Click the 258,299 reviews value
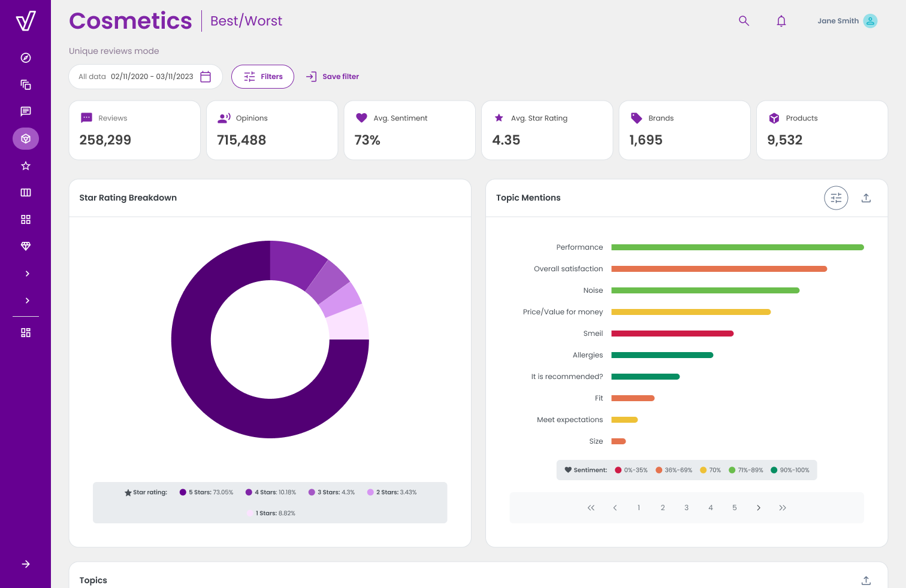This screenshot has width=906, height=588. [105, 140]
